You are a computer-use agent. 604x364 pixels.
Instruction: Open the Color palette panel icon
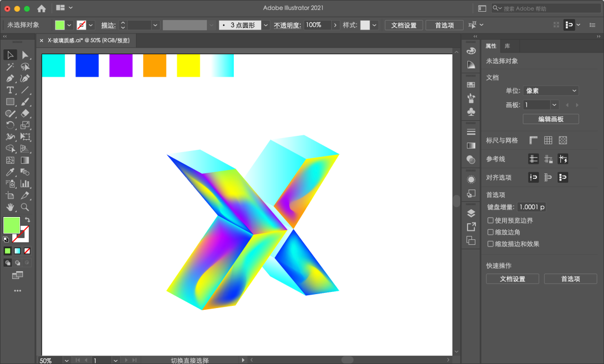pos(471,51)
